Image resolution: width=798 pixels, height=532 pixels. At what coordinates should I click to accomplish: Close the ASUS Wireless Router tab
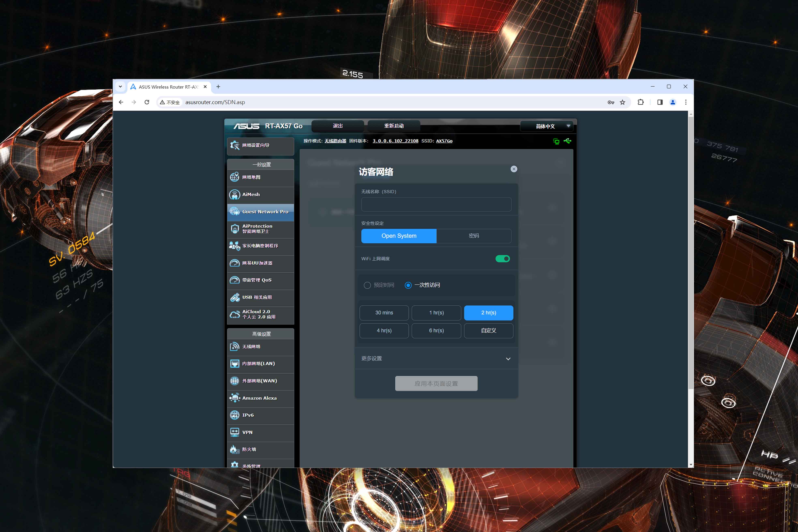tap(205, 87)
